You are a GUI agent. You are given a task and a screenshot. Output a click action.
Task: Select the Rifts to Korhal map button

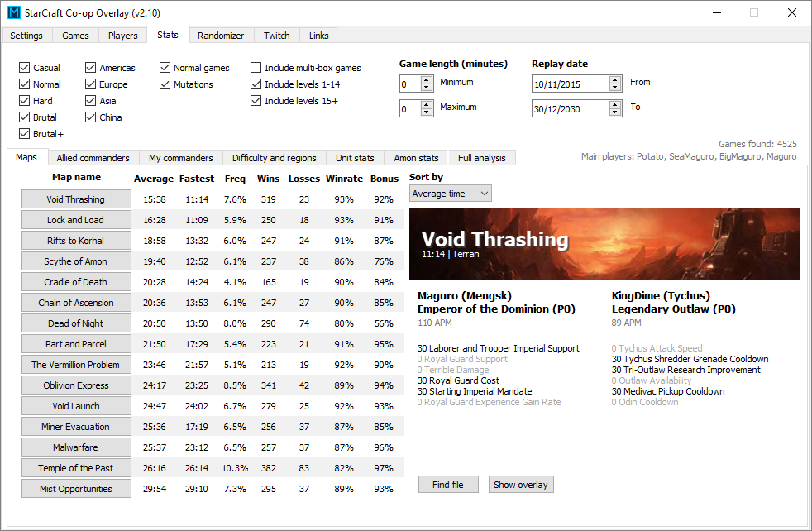tap(76, 241)
